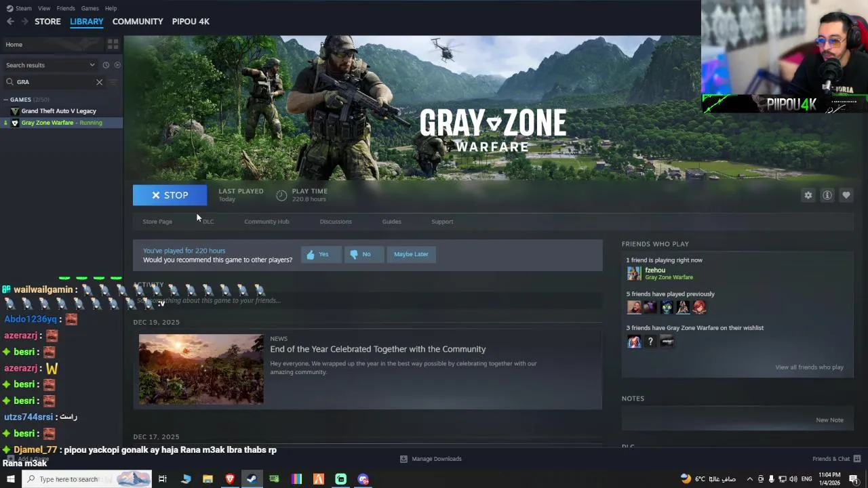The image size is (868, 488).
Task: Go to library Home
Action: tap(52, 45)
